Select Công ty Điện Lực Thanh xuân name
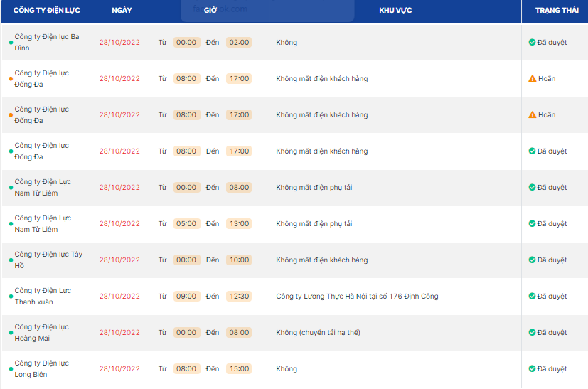This screenshot has height=389, width=588. tap(43, 296)
